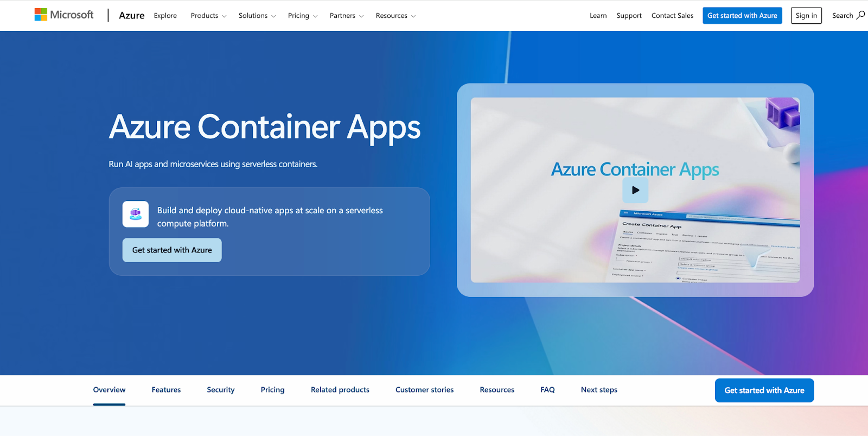
Task: Expand the Partners dropdown menu
Action: (346, 16)
